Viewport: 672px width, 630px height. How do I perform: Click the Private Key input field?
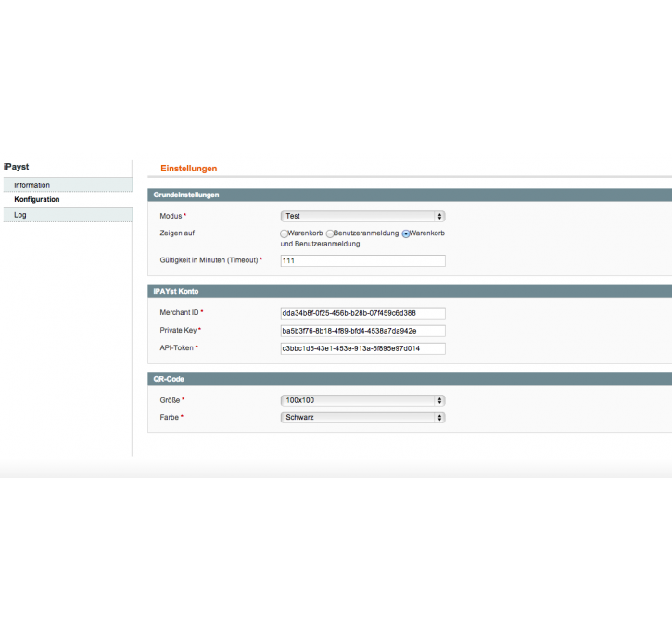(x=362, y=331)
